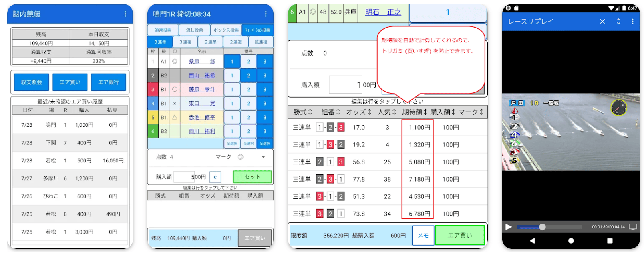Tap the Android back navigation triangle
The height and width of the screenshot is (256, 644).
coord(532,241)
